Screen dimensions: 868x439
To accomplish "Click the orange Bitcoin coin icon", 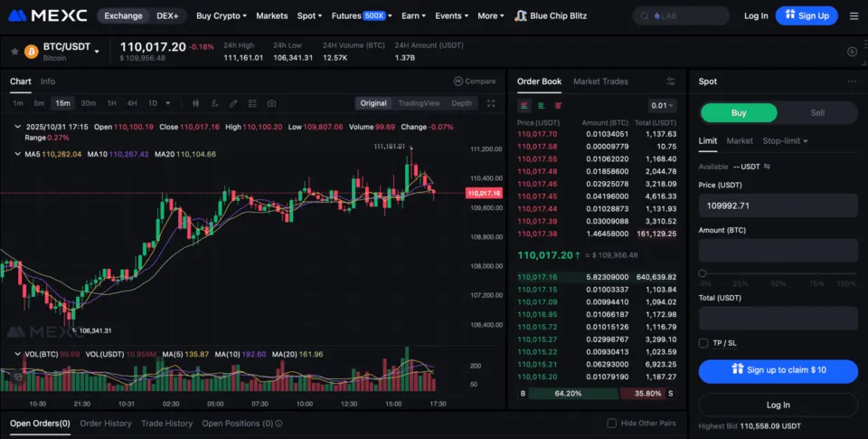I will (32, 52).
